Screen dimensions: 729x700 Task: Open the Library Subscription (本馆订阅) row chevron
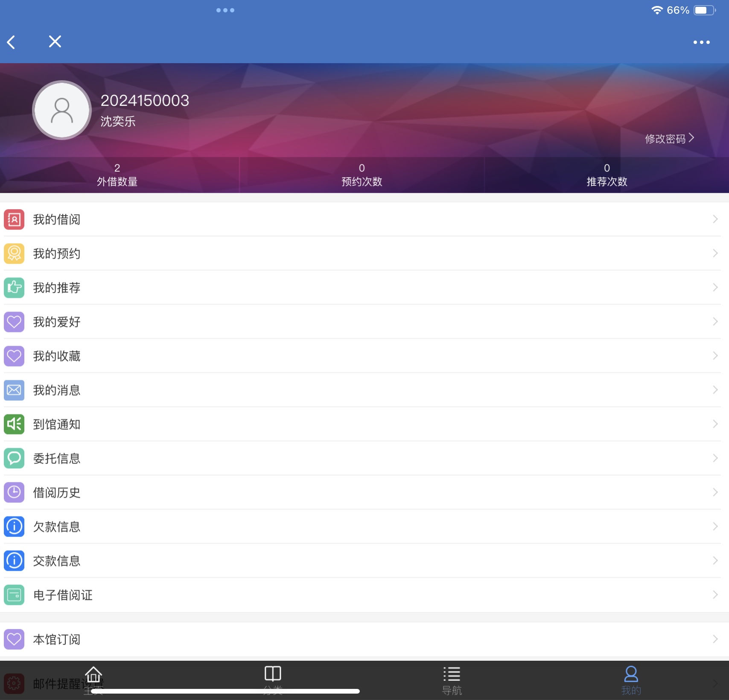[x=715, y=639]
